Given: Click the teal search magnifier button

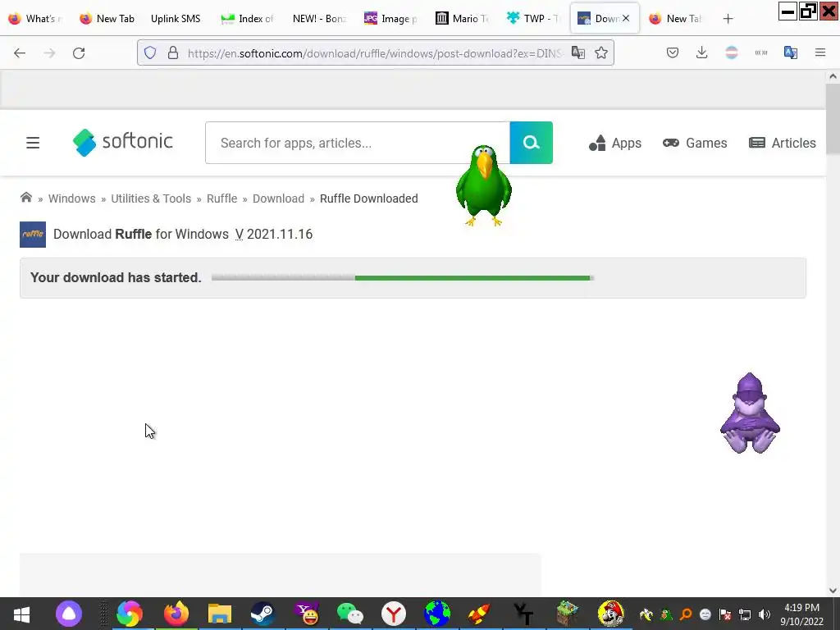Looking at the screenshot, I should pos(531,143).
